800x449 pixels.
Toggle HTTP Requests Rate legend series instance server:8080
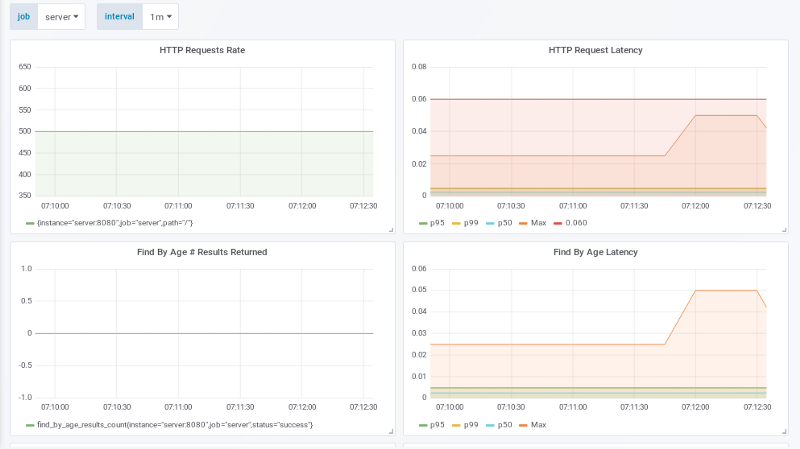coord(115,223)
